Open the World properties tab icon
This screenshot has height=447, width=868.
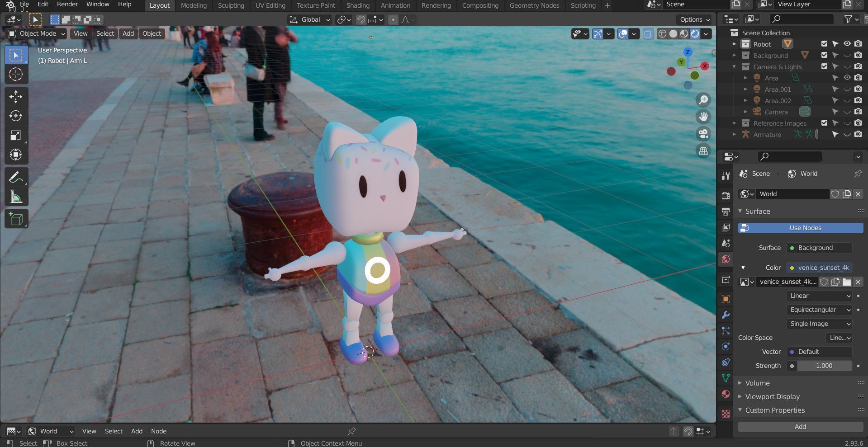tap(726, 259)
